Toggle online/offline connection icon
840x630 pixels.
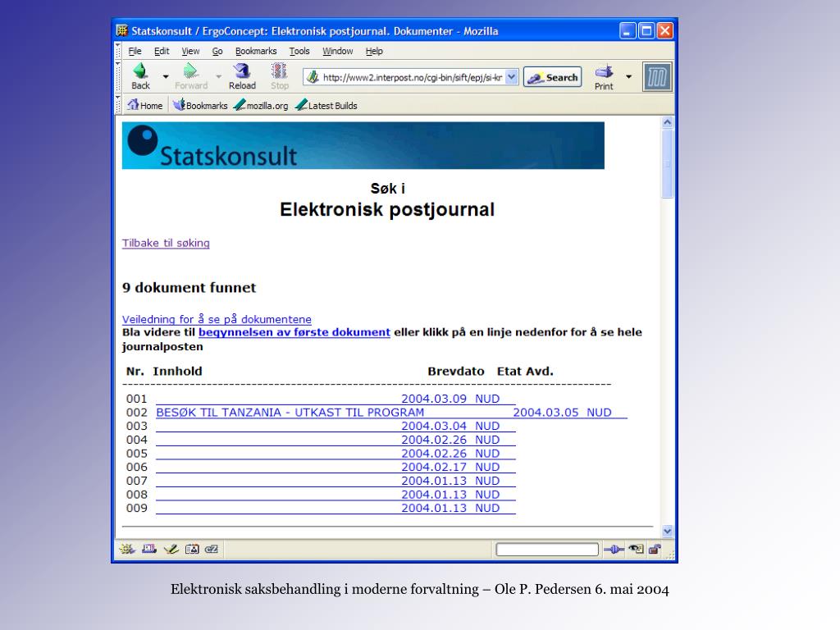tap(614, 549)
